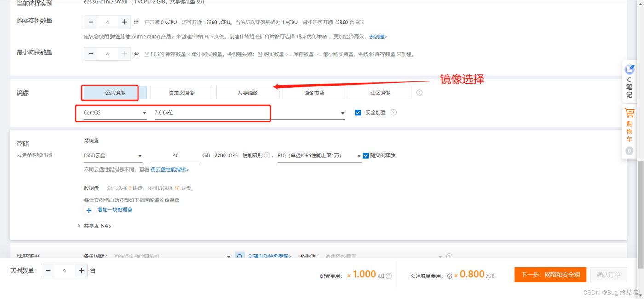
Task: Click help icon next to 社区镜像
Action: (x=419, y=92)
